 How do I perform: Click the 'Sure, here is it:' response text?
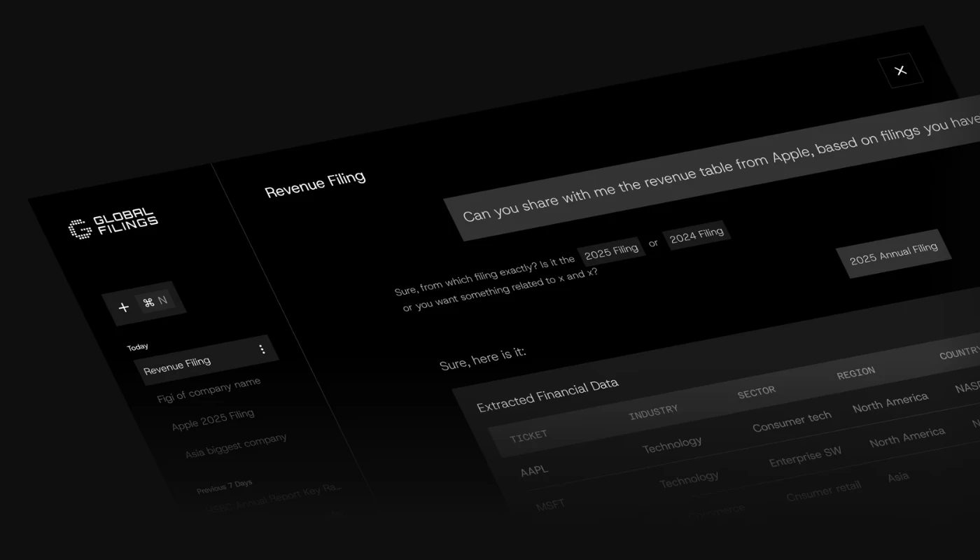point(482,358)
